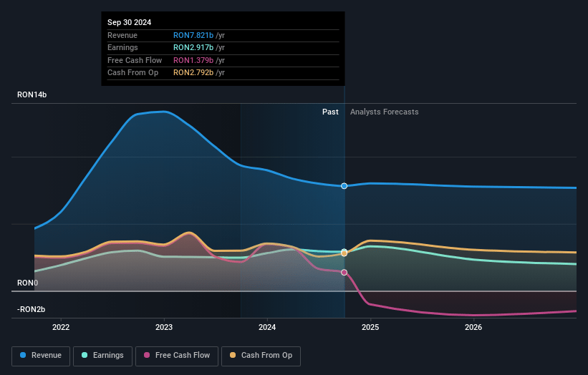Click the 2023 x-axis label
The image size is (588, 375).
click(164, 327)
